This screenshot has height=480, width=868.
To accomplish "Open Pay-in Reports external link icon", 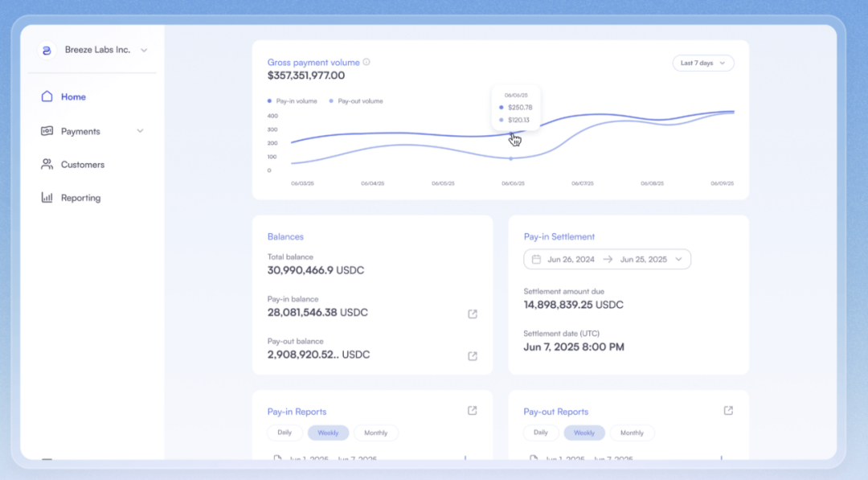I will (473, 410).
